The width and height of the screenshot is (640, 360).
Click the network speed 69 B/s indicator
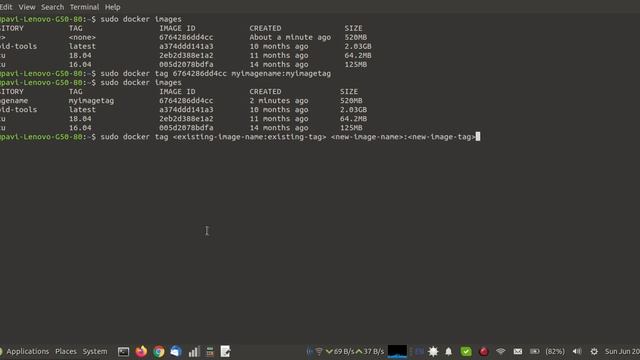(340, 351)
